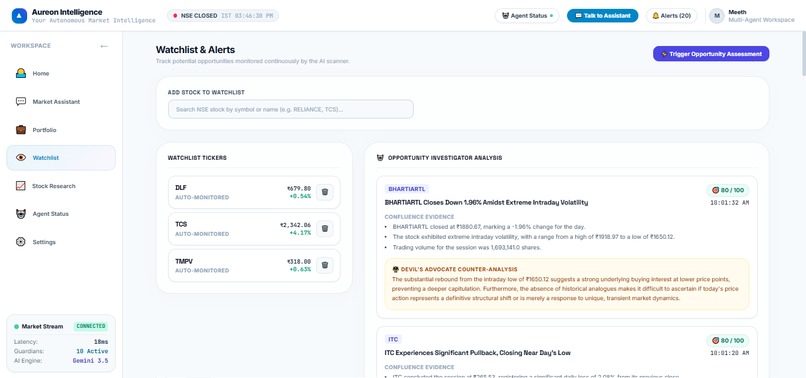Click the Market Stream label
Screen dimensions: 806x378
click(x=42, y=327)
